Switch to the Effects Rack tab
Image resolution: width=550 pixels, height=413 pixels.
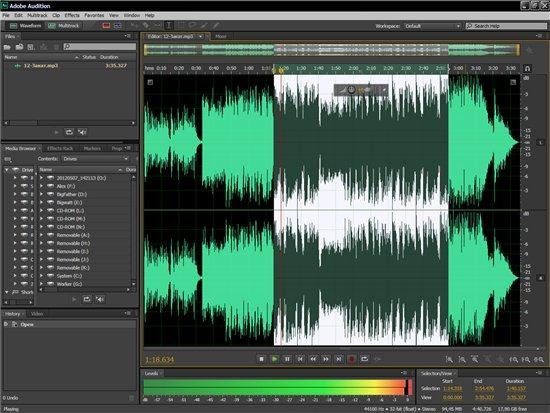click(x=60, y=148)
